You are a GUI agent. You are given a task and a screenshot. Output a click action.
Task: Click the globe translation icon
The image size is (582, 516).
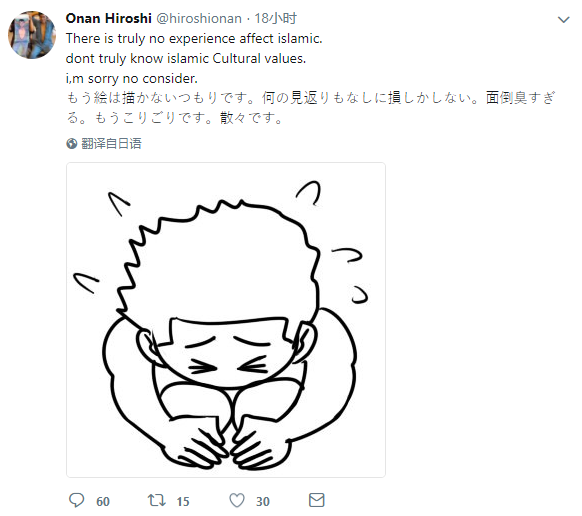72,143
